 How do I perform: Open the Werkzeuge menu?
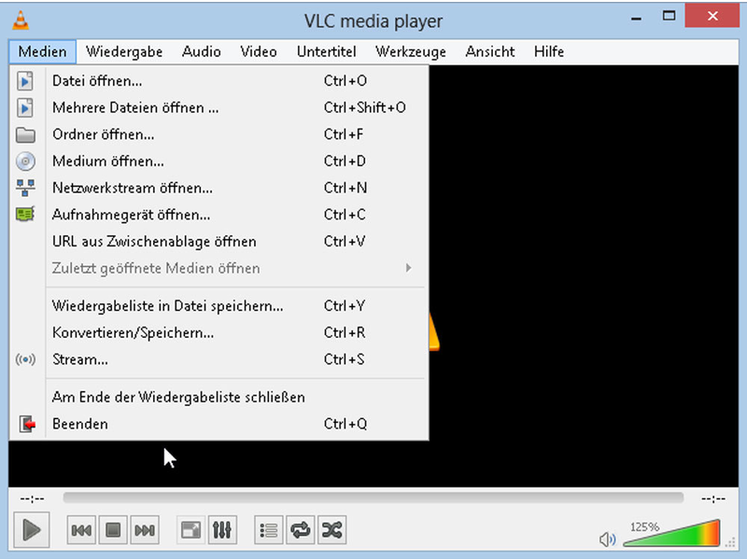[x=411, y=51]
